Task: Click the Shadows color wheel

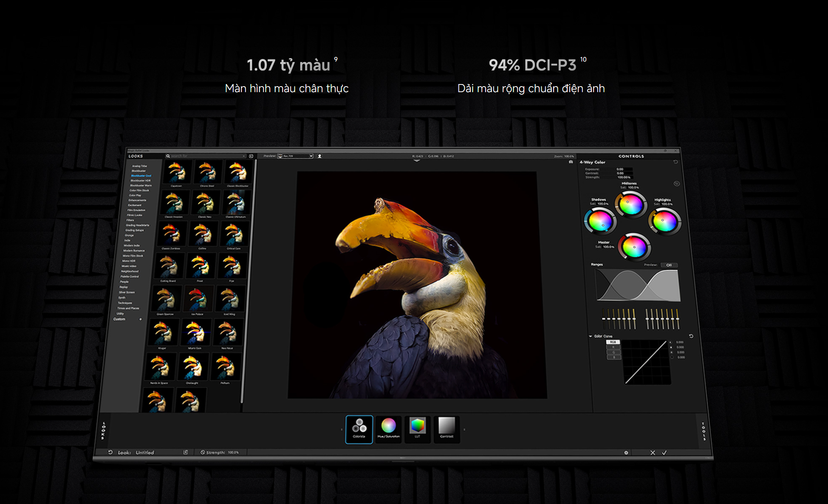Action: [x=600, y=221]
